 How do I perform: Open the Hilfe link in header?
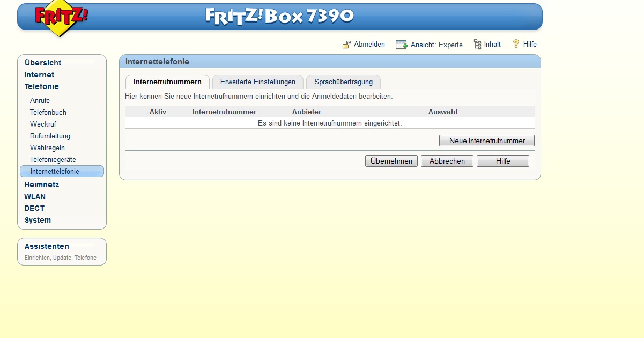(x=530, y=45)
